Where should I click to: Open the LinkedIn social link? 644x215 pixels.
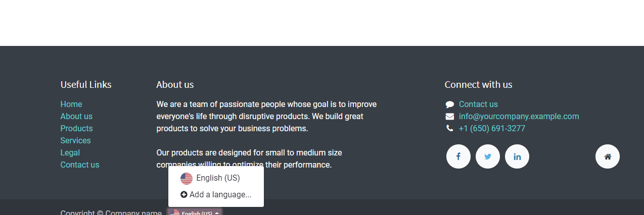coord(517,156)
